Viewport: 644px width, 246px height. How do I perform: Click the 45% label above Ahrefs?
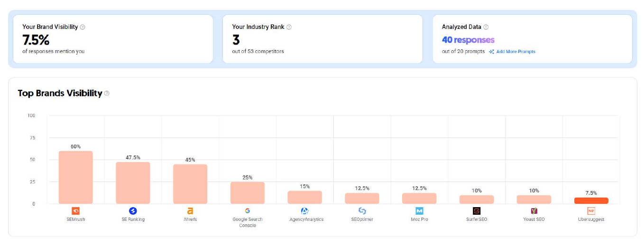pyautogui.click(x=190, y=160)
